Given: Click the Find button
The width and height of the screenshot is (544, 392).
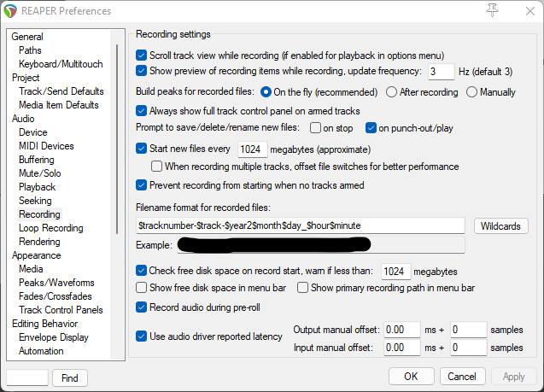Looking at the screenshot, I should tap(70, 377).
